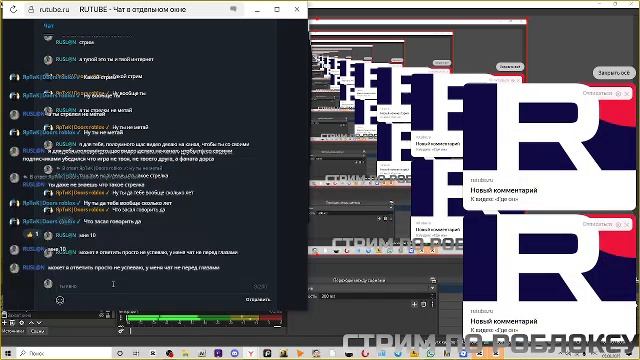Click the chat bubble icon in the popup title bar
Screen dimensions: 640x360
point(233,9)
